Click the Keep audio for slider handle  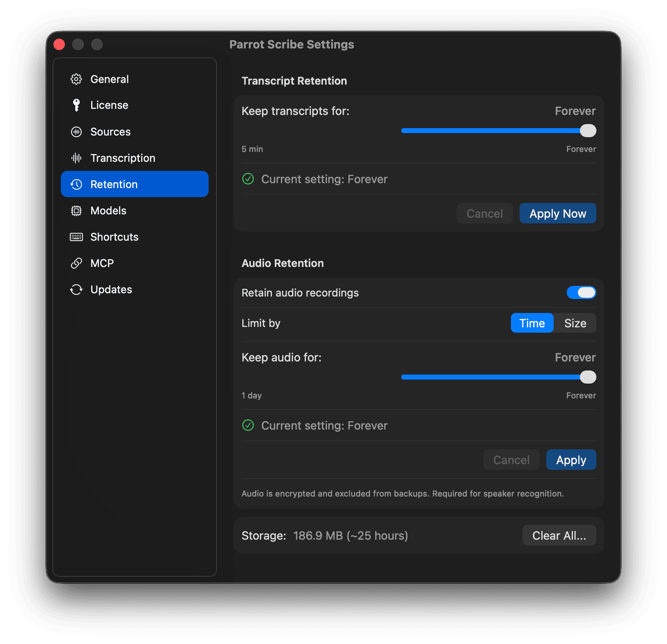588,377
